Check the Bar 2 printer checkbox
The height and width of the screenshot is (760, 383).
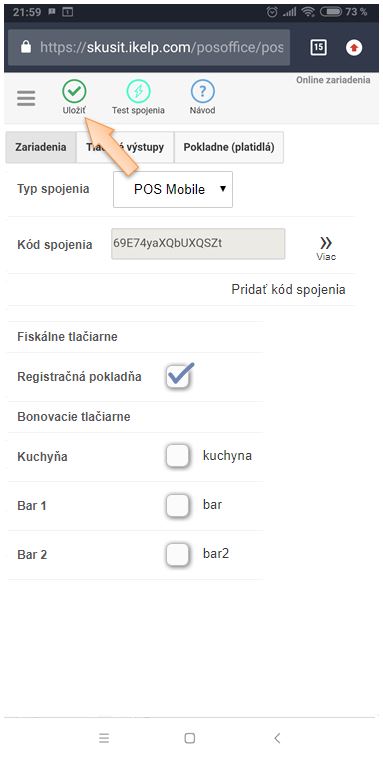[x=177, y=554]
